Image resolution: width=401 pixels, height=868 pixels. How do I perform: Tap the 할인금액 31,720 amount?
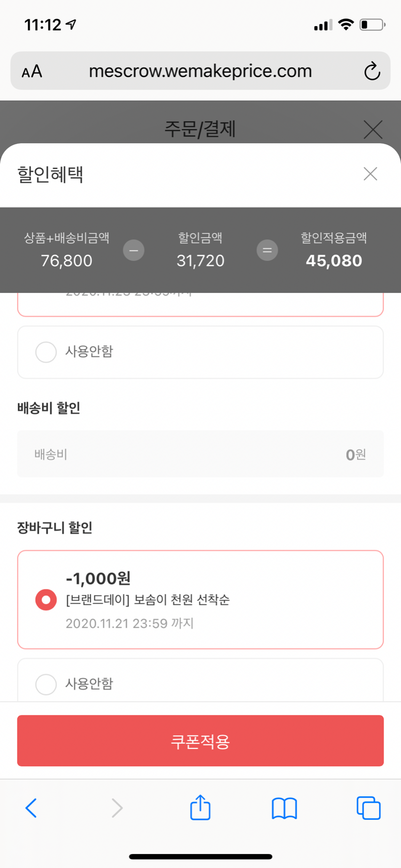[x=200, y=260]
